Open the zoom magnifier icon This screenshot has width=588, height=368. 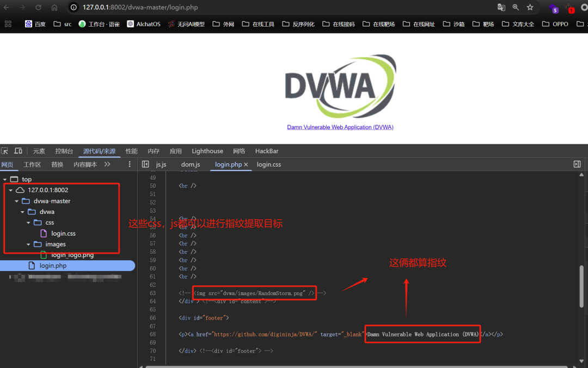point(516,7)
